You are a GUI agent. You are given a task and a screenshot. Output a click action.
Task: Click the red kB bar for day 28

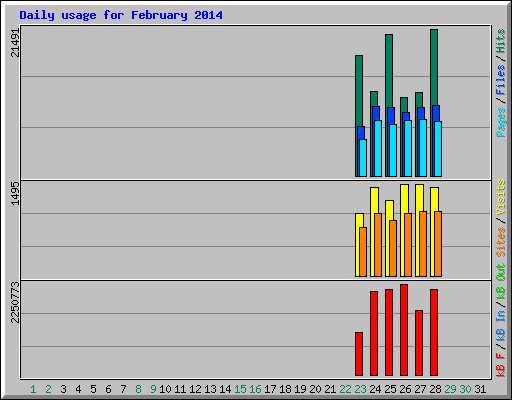point(434,332)
